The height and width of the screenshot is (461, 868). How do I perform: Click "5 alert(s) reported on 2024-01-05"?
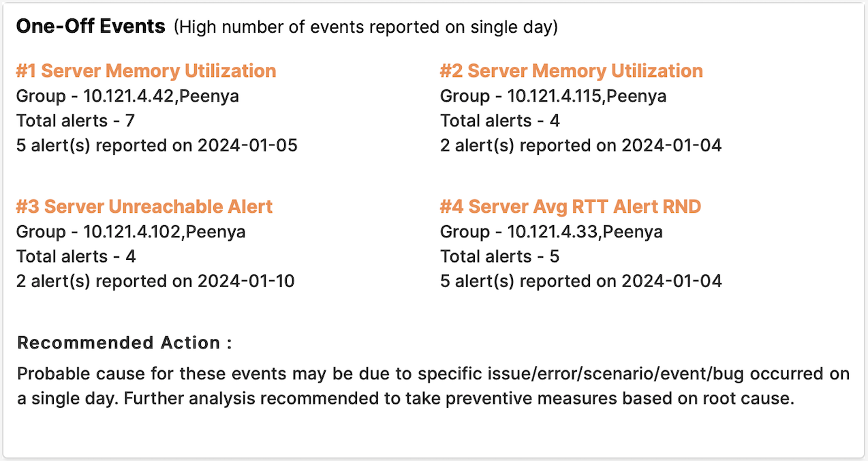point(157,145)
